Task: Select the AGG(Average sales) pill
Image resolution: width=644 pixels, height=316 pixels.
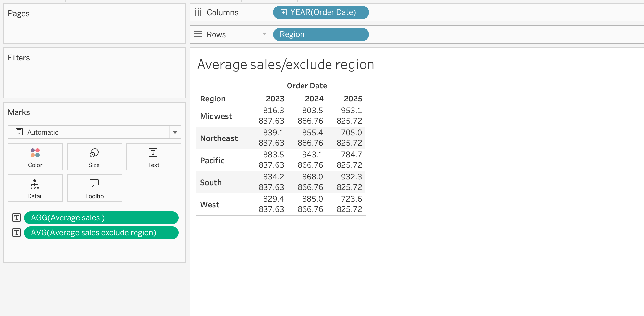Action: (101, 218)
